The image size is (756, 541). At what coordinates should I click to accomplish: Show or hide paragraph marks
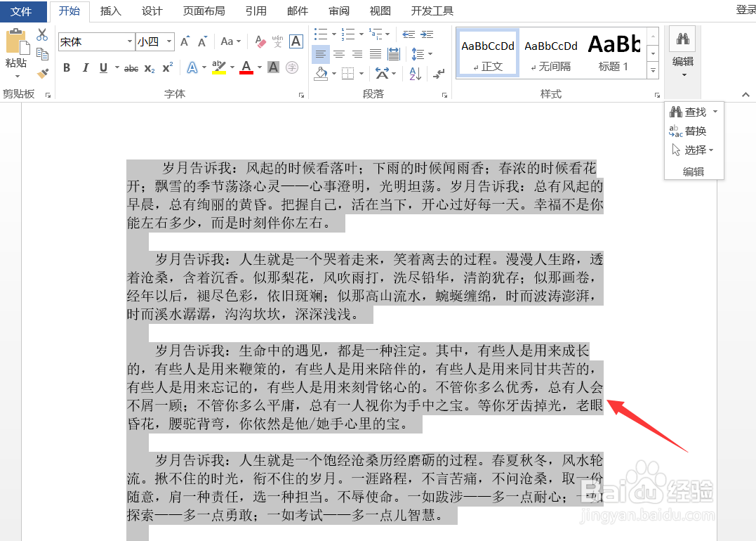[439, 73]
